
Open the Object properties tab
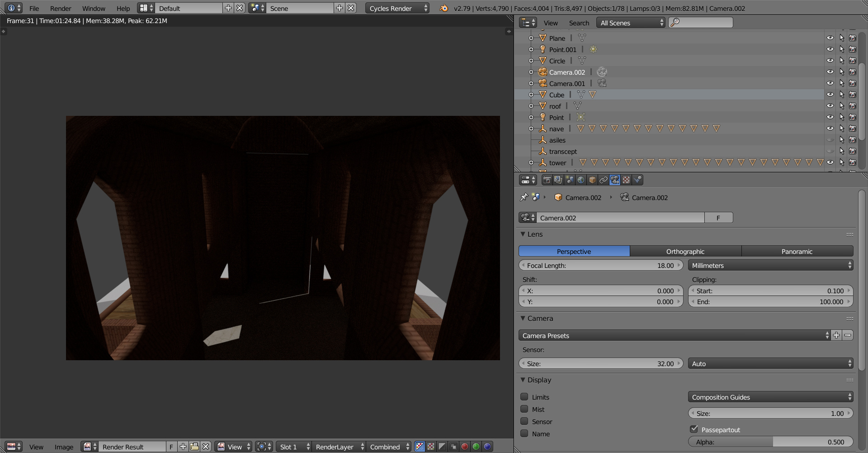click(x=592, y=180)
